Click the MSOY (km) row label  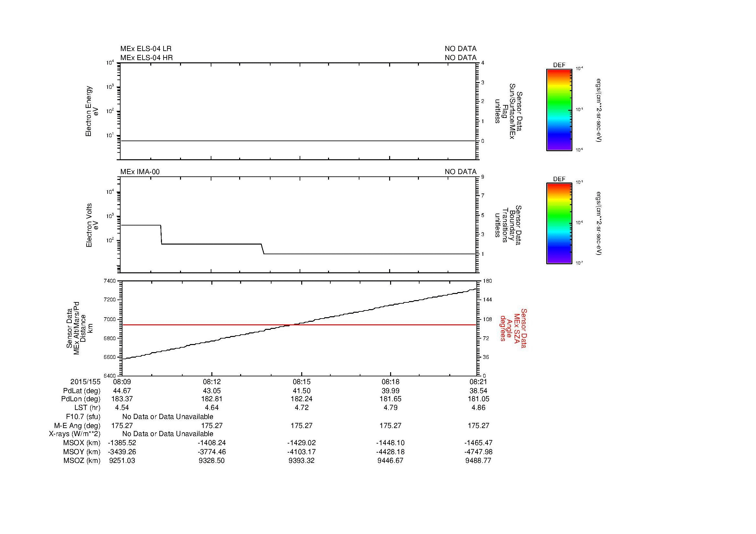(x=82, y=452)
